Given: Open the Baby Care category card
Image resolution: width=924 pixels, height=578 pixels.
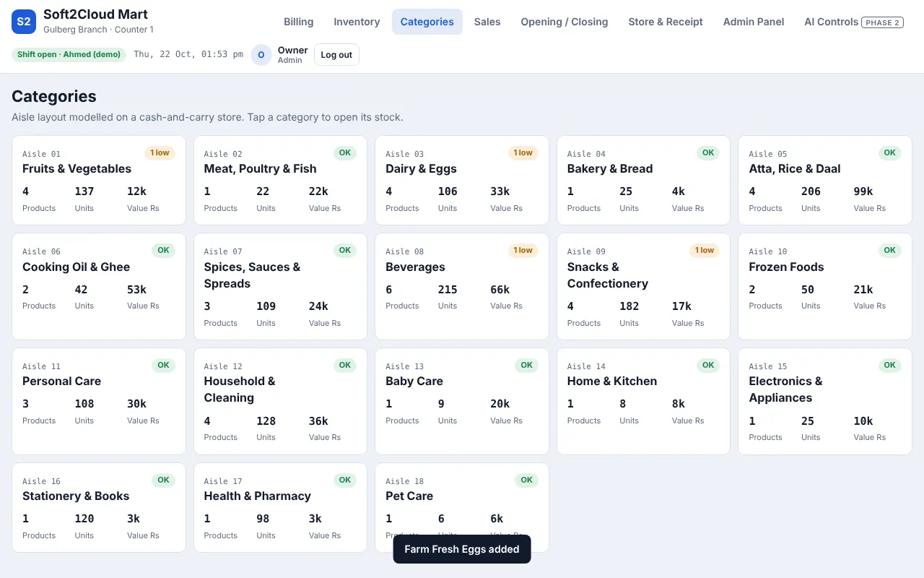Looking at the screenshot, I should [x=462, y=401].
